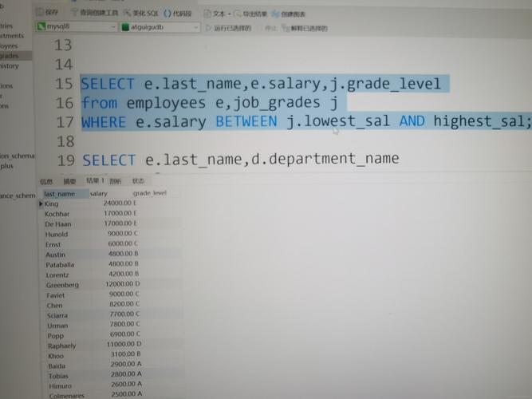Screen dimensions: 532x399
Task: Click highest_sal in line 17
Action: (479, 121)
